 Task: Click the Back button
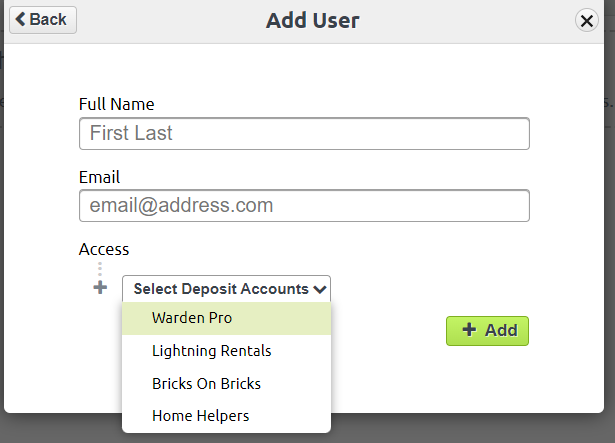coord(43,20)
